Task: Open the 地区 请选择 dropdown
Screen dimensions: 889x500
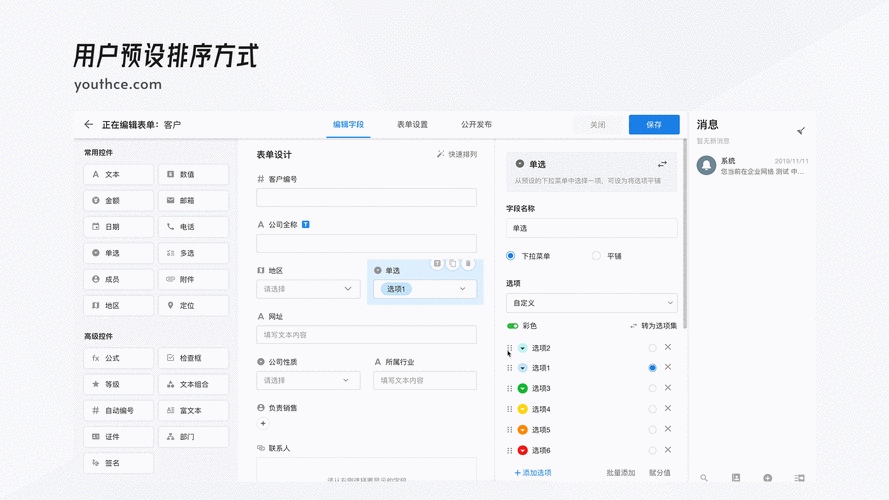Action: (308, 289)
